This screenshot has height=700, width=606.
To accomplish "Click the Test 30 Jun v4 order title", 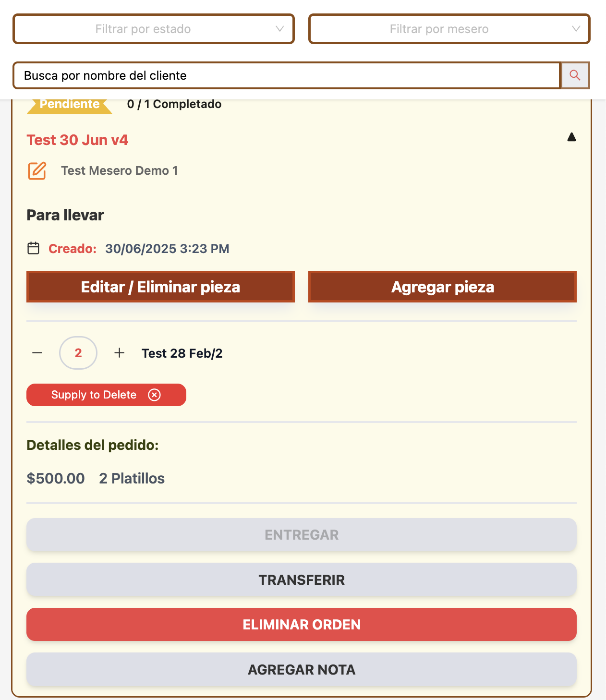I will coord(77,140).
